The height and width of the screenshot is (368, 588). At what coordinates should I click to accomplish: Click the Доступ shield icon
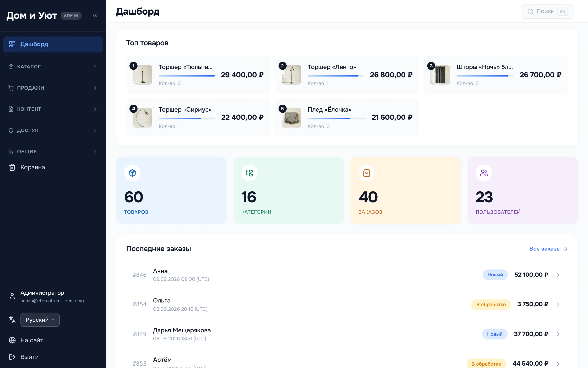pyautogui.click(x=11, y=130)
